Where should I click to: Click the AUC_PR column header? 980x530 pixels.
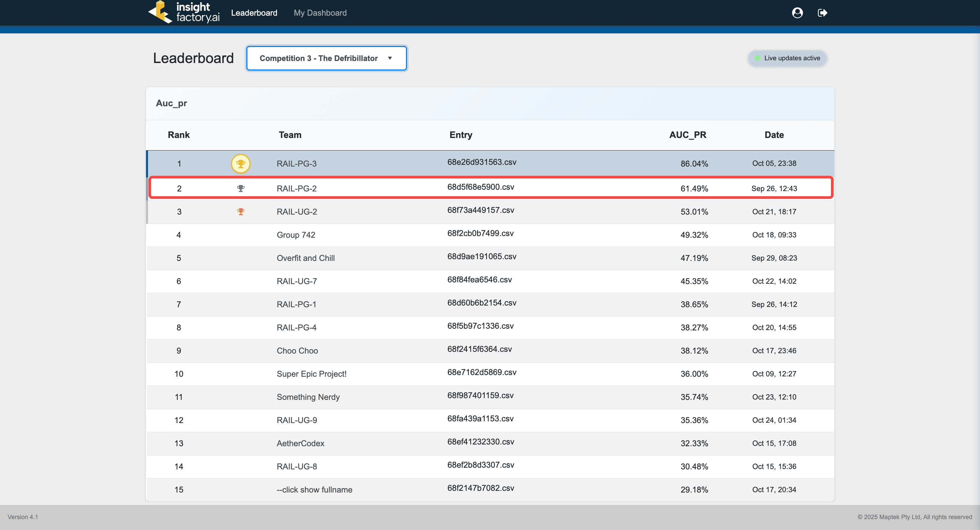(687, 135)
